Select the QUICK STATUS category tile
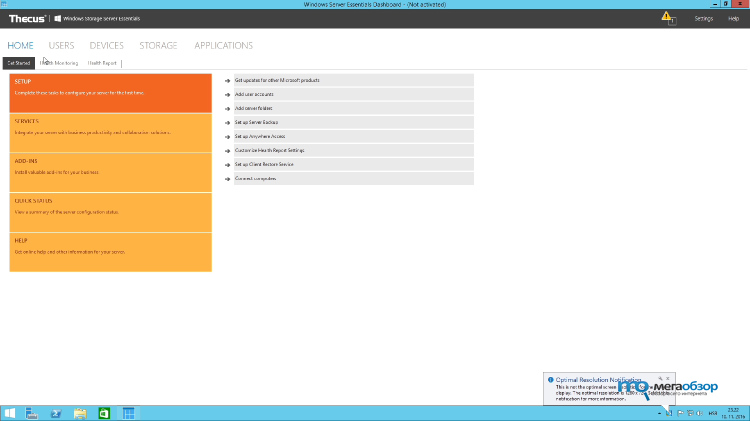750x421 pixels. 110,212
